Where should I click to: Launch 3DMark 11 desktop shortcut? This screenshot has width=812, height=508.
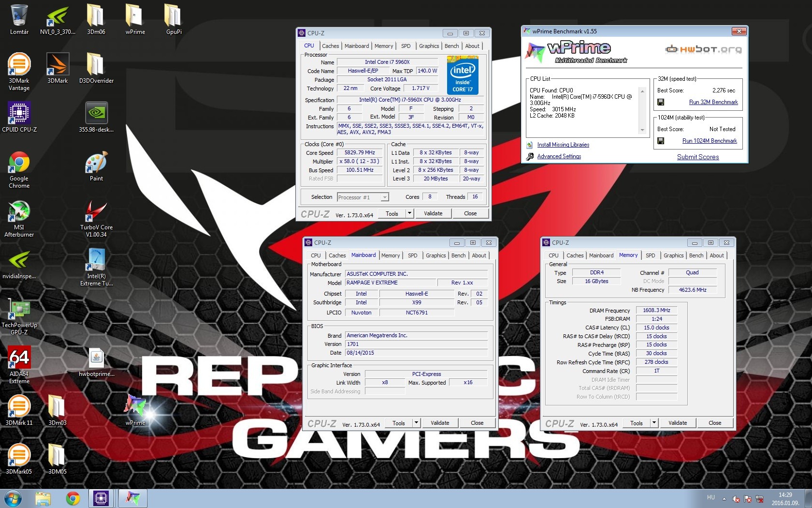(19, 411)
